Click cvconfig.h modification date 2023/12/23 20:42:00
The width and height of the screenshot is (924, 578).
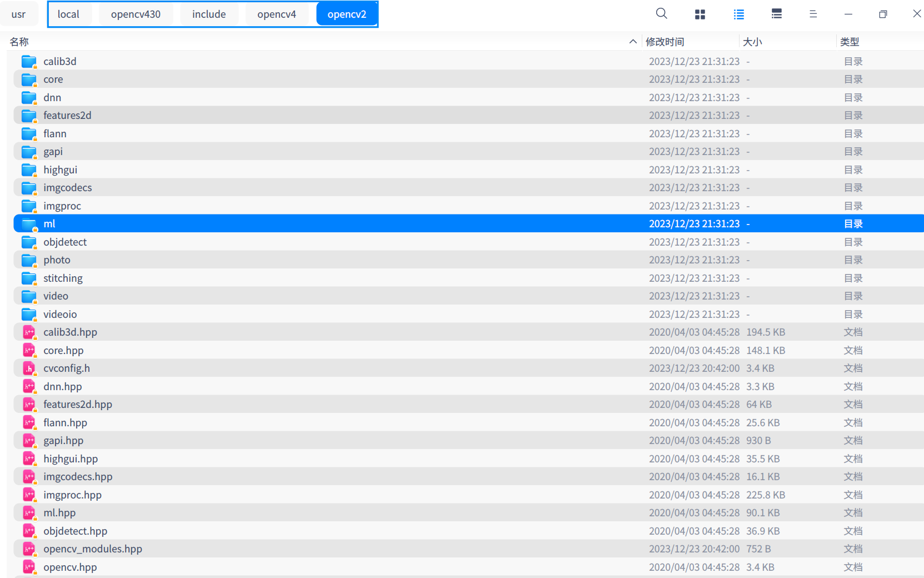(x=694, y=368)
